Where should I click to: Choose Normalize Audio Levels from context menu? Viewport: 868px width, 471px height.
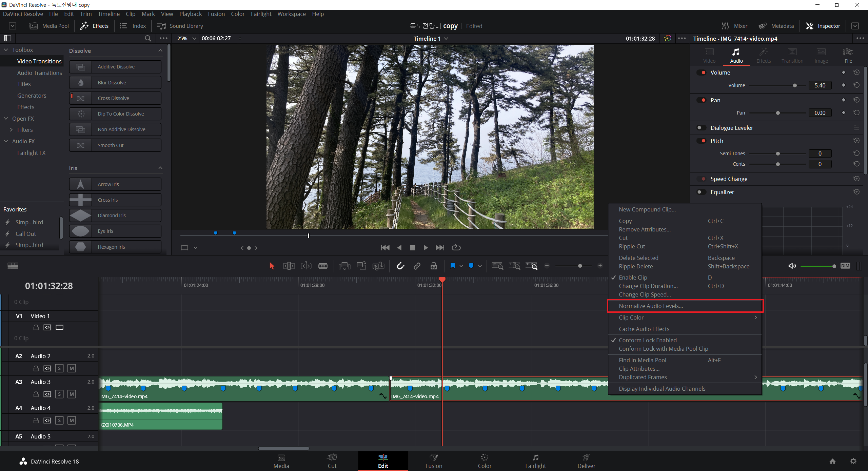pos(651,306)
